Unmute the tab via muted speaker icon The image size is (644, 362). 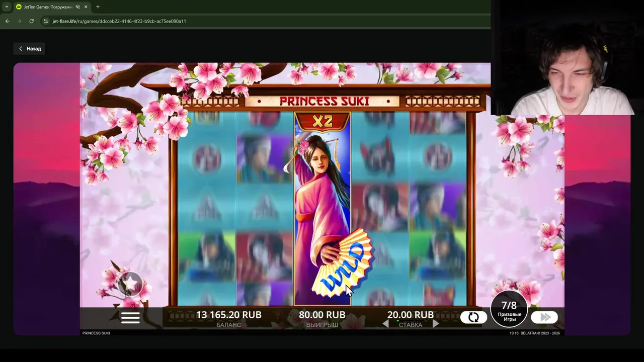point(77,7)
